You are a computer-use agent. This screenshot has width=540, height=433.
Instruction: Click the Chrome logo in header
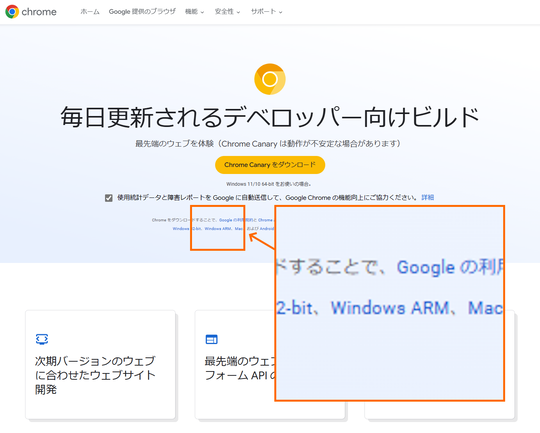click(12, 12)
